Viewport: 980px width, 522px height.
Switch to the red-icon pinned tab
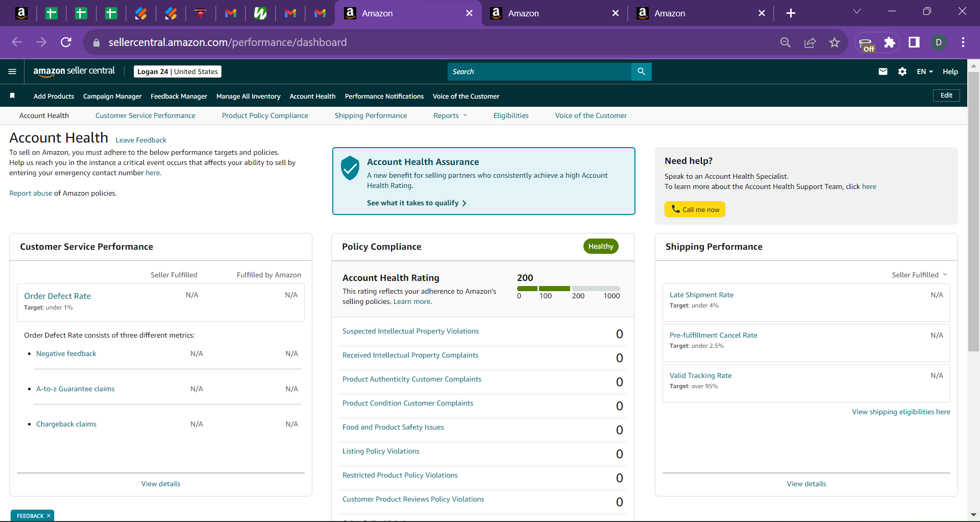(201, 13)
